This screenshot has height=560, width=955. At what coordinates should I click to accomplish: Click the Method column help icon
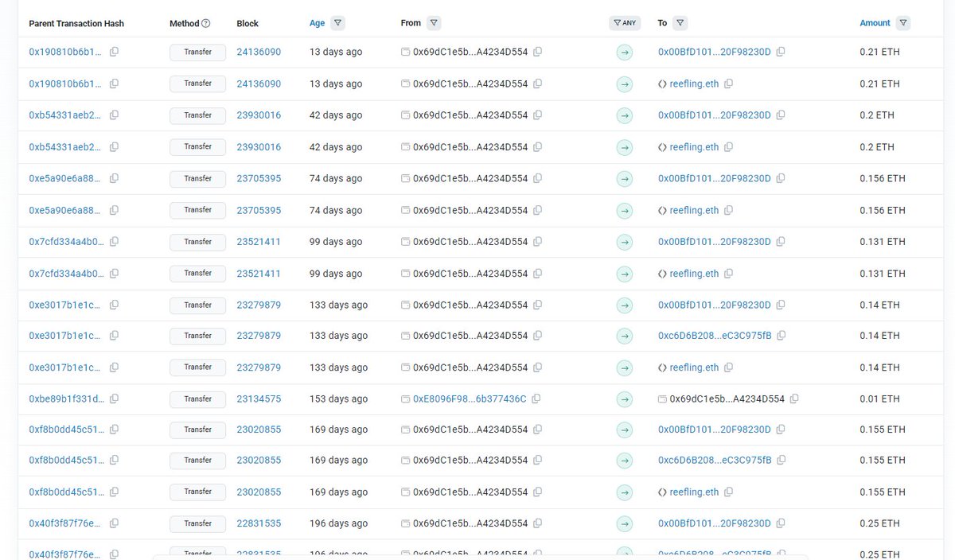point(206,23)
